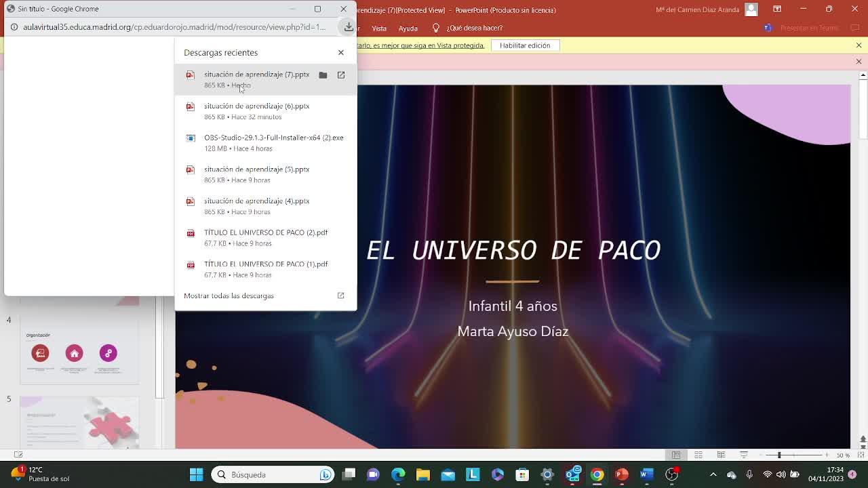Open the Mail app from the taskbar

[448, 474]
